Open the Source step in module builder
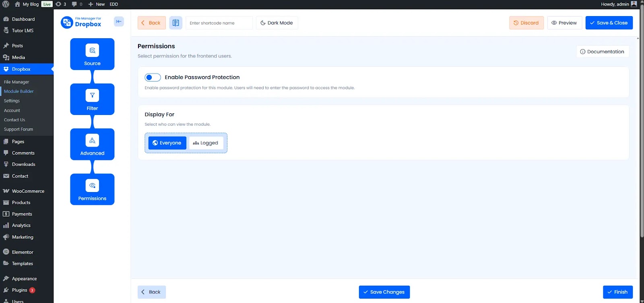 pos(92,54)
